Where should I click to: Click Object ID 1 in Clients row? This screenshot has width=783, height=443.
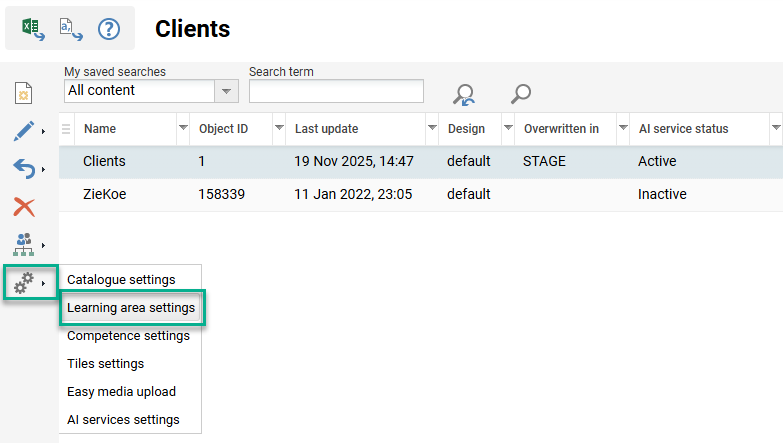point(201,161)
